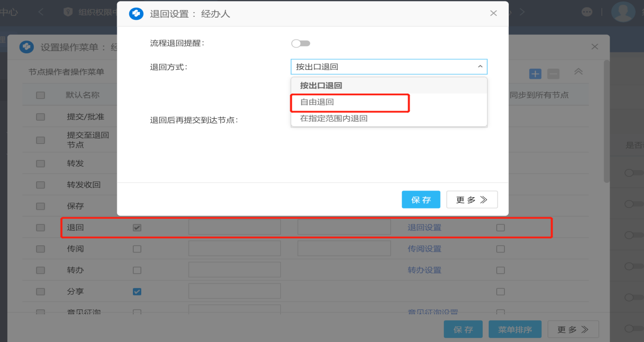Check the 传阅 row's enable checkbox
The image size is (644, 342).
click(x=137, y=249)
